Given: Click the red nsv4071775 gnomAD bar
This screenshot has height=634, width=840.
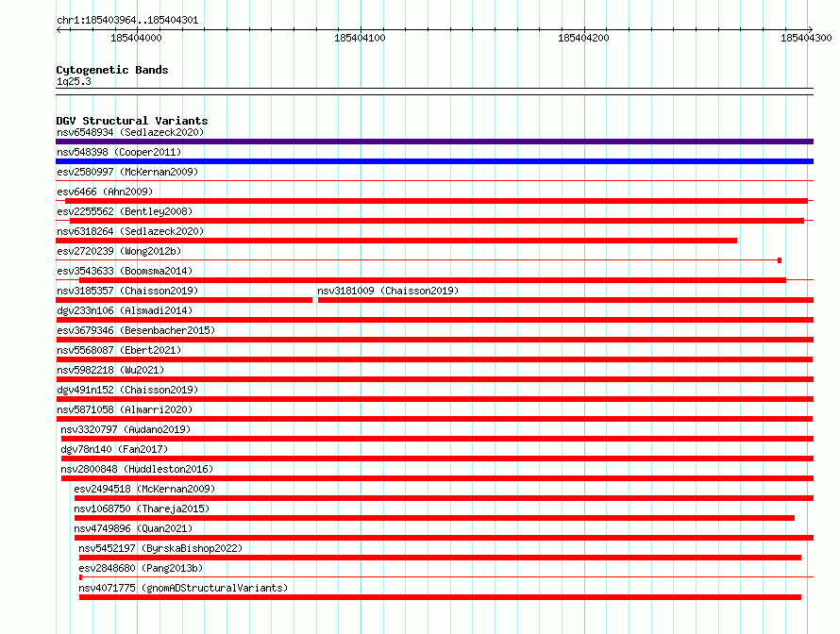Looking at the screenshot, I should pos(440,597).
